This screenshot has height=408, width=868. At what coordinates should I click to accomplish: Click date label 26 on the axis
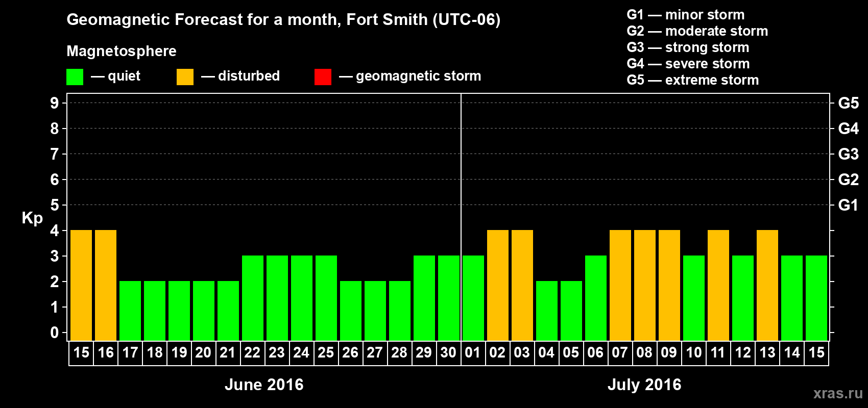click(350, 353)
